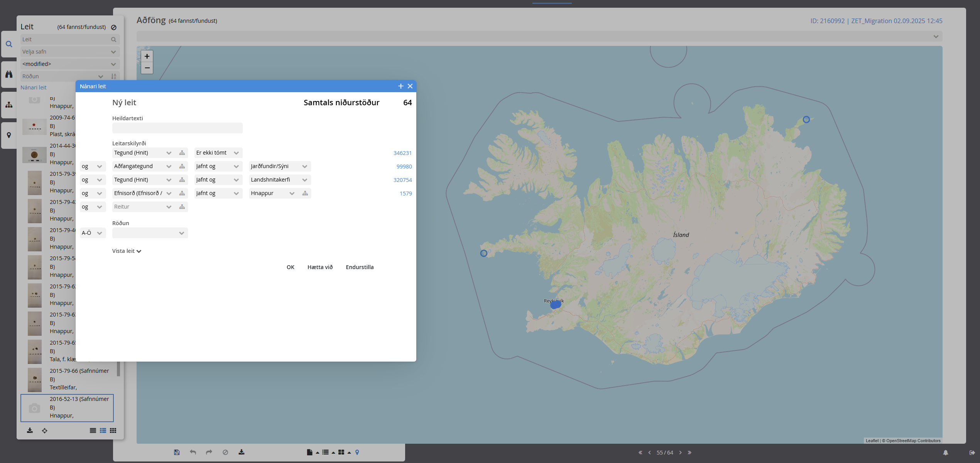Click the crosshair locate icon below results list
This screenshot has height=463, width=980.
coord(45,431)
